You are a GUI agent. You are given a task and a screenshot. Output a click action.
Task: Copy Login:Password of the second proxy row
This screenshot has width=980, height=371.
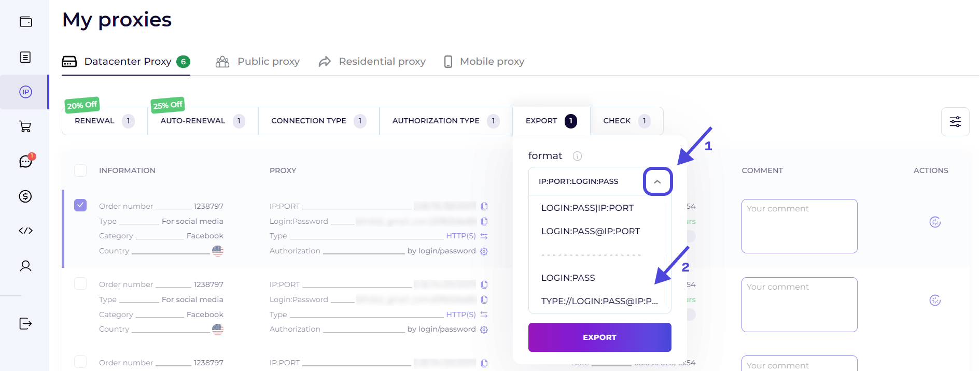click(484, 299)
